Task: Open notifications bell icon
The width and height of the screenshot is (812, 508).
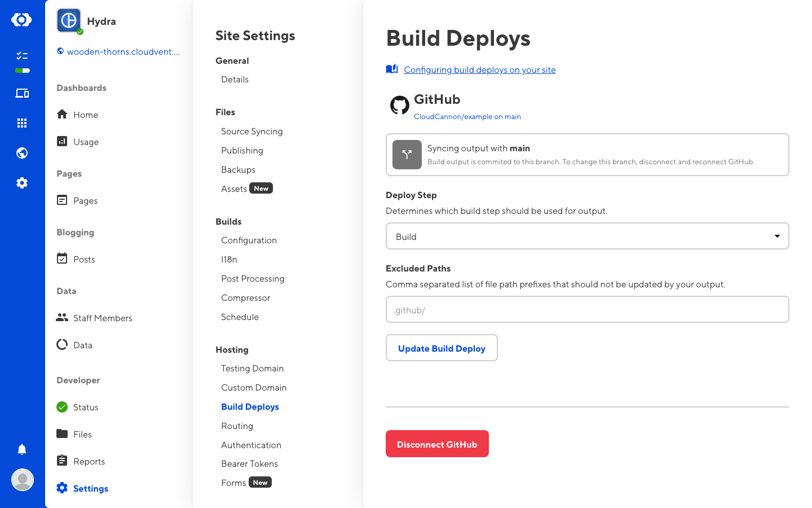Action: tap(22, 449)
